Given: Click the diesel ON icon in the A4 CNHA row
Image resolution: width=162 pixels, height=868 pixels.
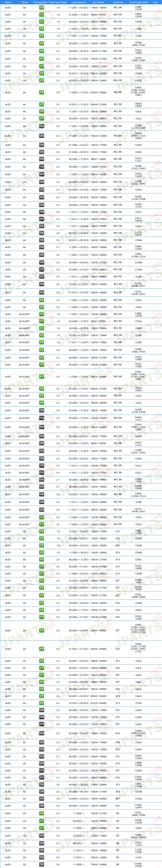Looking at the screenshot, I should click(x=41, y=240).
